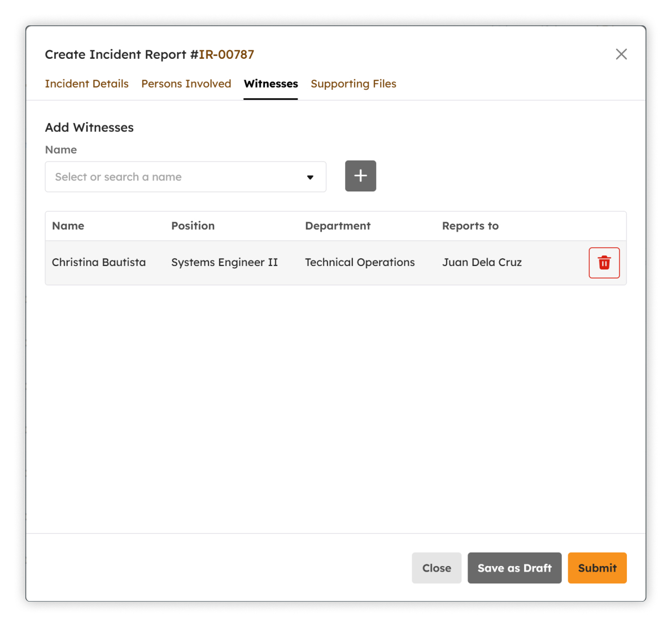Click the Reports to column header

pyautogui.click(x=470, y=226)
